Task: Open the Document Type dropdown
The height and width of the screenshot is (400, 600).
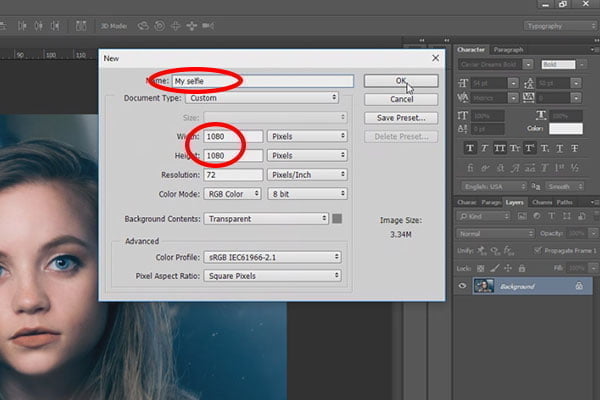Action: [x=262, y=98]
